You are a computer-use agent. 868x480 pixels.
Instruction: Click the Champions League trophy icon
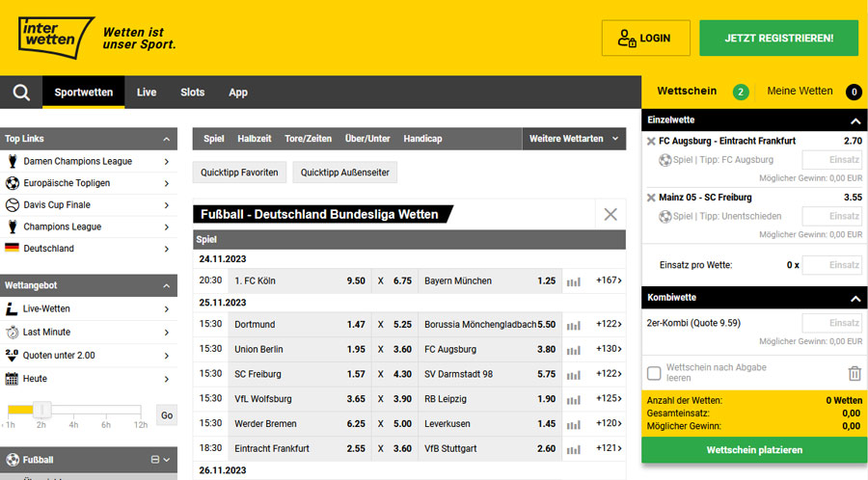tap(13, 227)
